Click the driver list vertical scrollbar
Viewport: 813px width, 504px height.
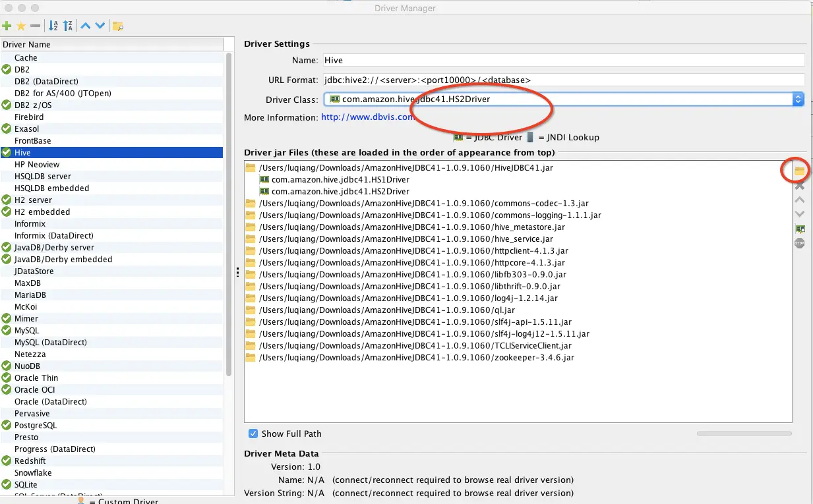229,214
